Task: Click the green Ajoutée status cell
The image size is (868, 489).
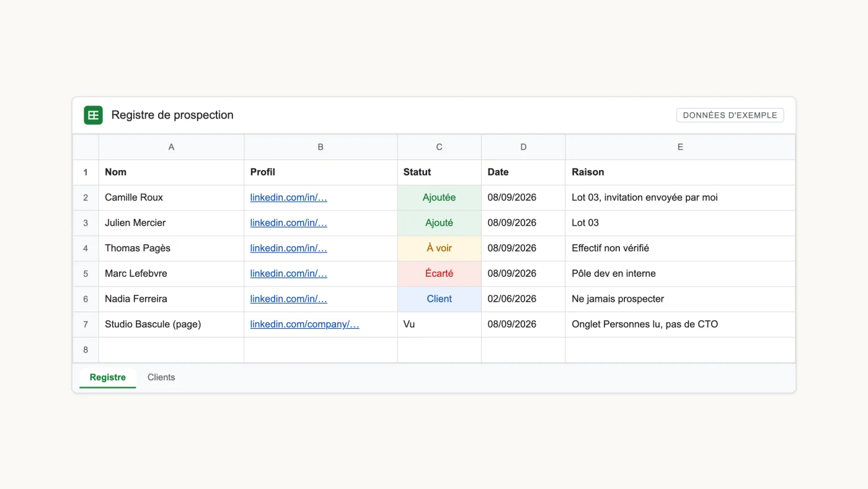Action: click(x=439, y=198)
